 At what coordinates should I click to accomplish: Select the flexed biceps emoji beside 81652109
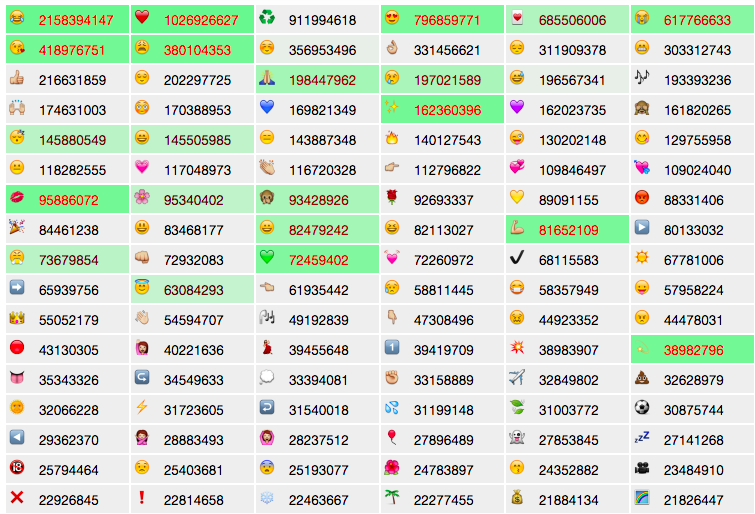[517, 227]
